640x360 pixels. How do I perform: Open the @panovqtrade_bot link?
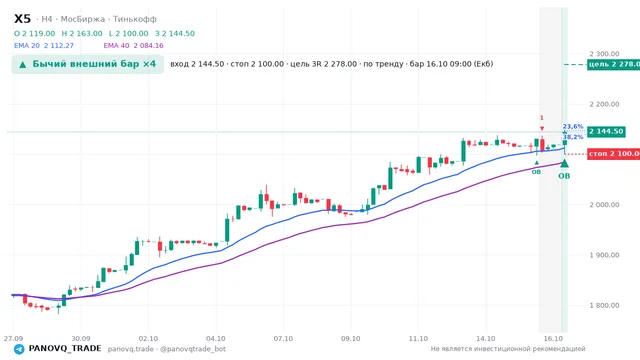pos(193,349)
